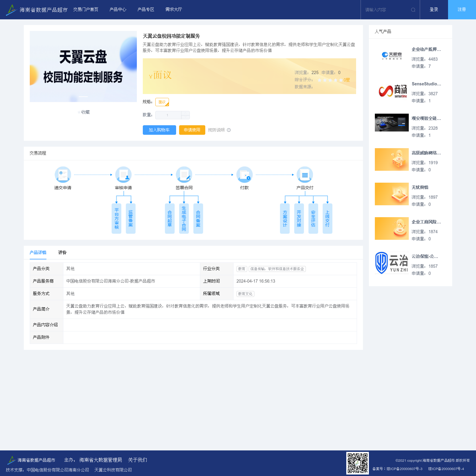Click the 规则说明 info icon

[x=229, y=130]
